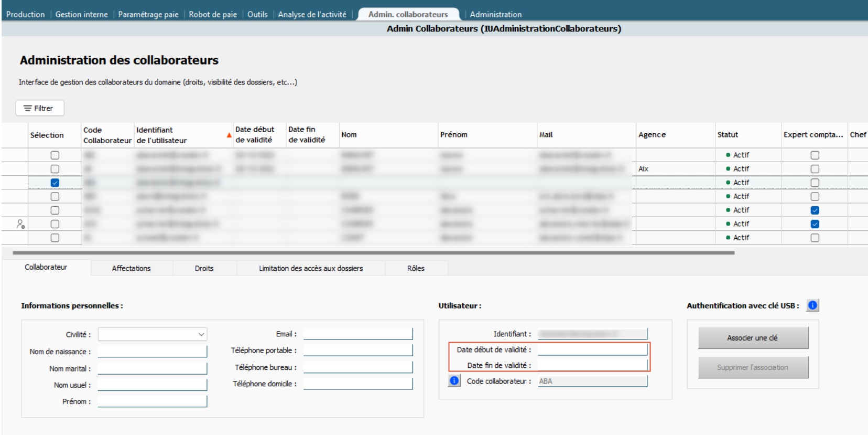Select Limitation des accès aux dossiers tab
The height and width of the screenshot is (435, 868).
pos(311,268)
